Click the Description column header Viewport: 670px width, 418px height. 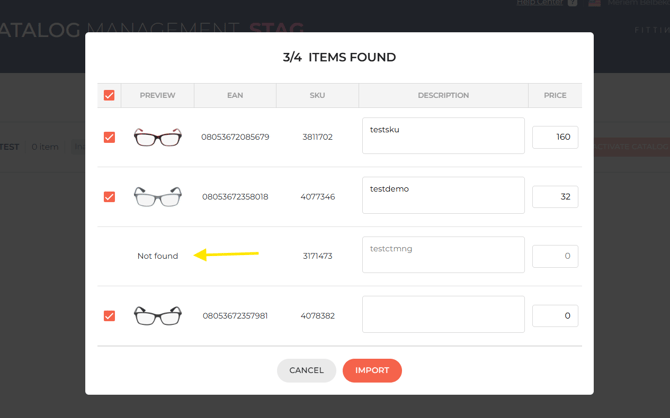pos(443,95)
